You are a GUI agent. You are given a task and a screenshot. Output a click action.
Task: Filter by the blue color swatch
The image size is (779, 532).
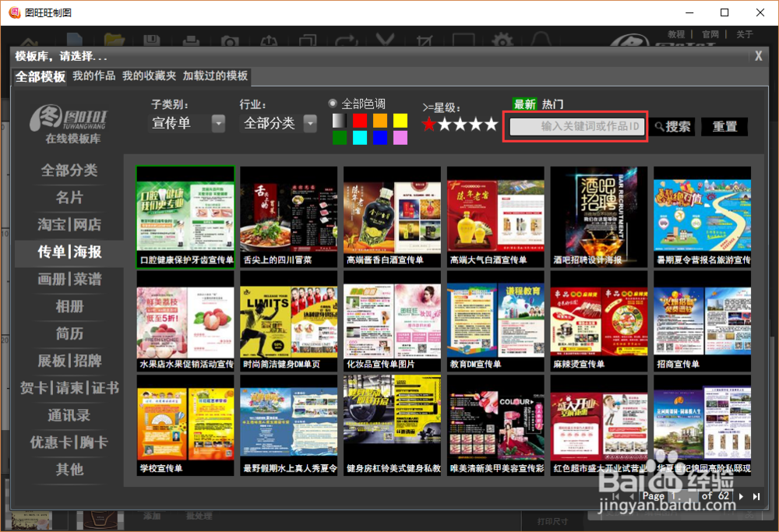380,138
